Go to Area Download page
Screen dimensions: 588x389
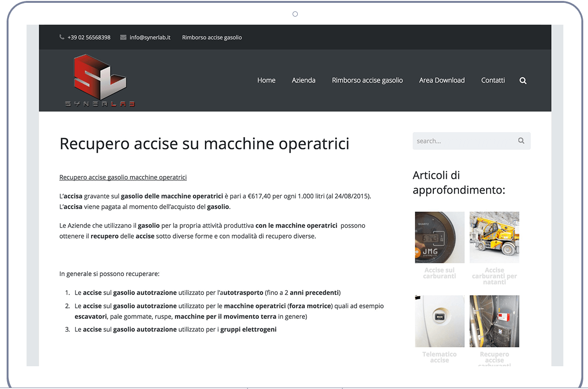pos(441,80)
